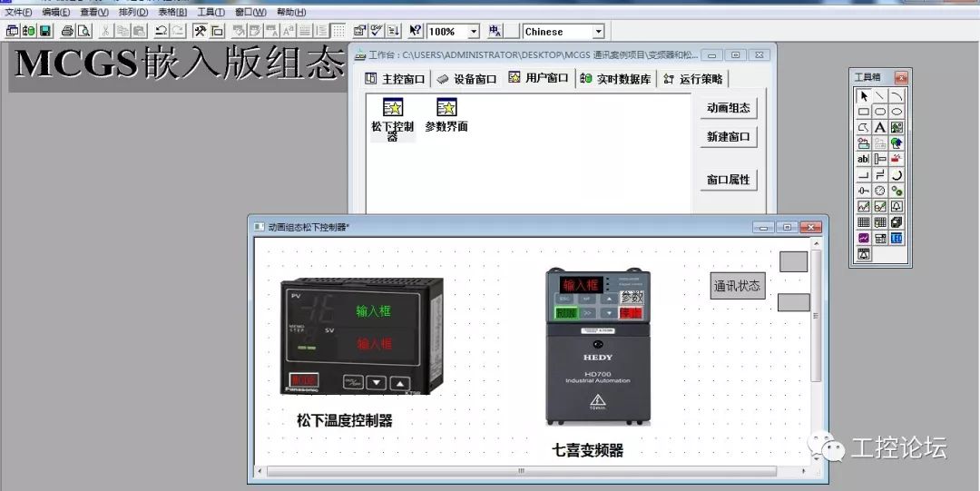Click the 参数 button on the inverter
The height and width of the screenshot is (491, 980).
tap(632, 298)
